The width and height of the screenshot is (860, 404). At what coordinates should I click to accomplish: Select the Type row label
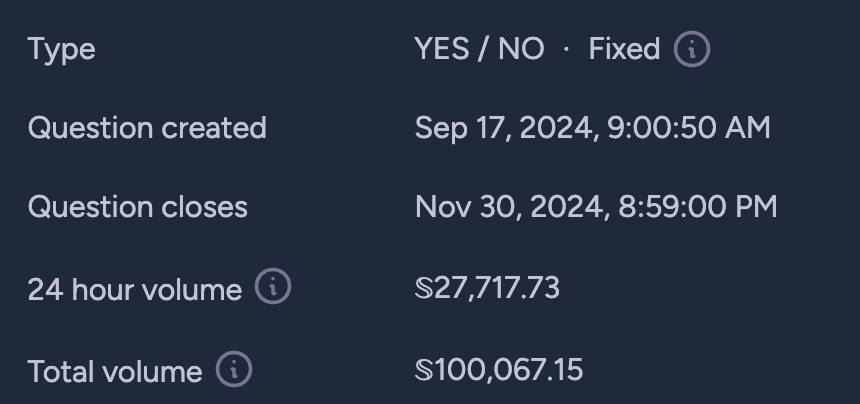click(x=61, y=50)
